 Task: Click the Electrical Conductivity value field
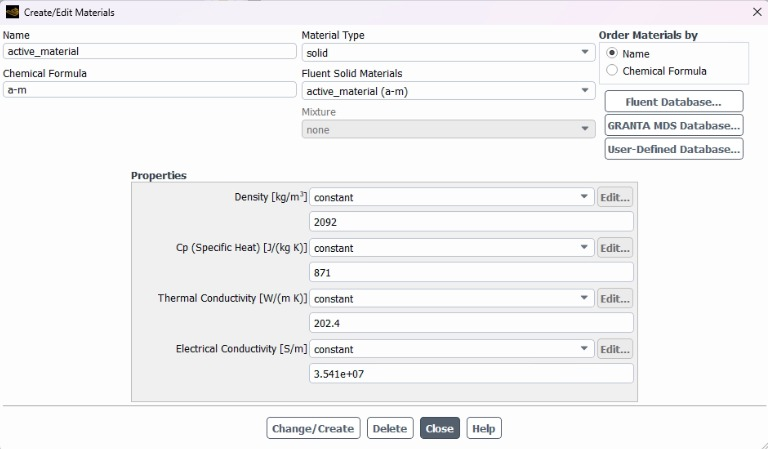(471, 374)
